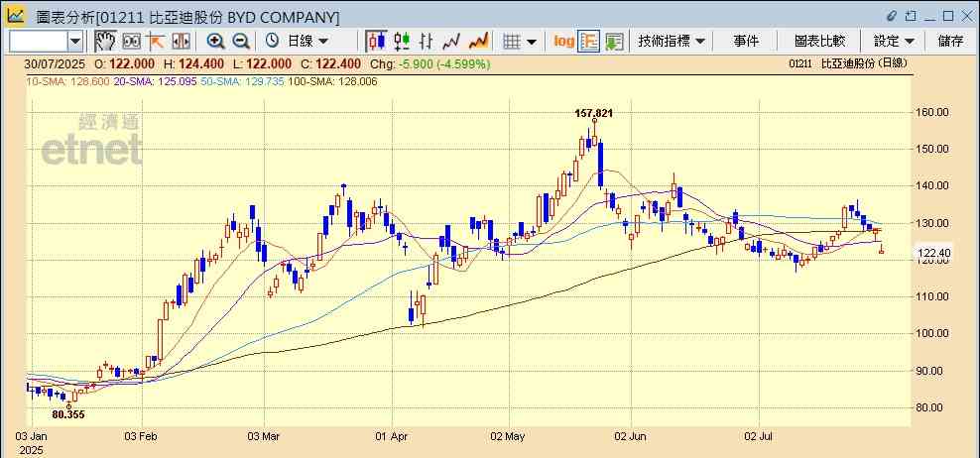980x458 pixels.
Task: Maximize the chart analysis window
Action: coord(948,16)
